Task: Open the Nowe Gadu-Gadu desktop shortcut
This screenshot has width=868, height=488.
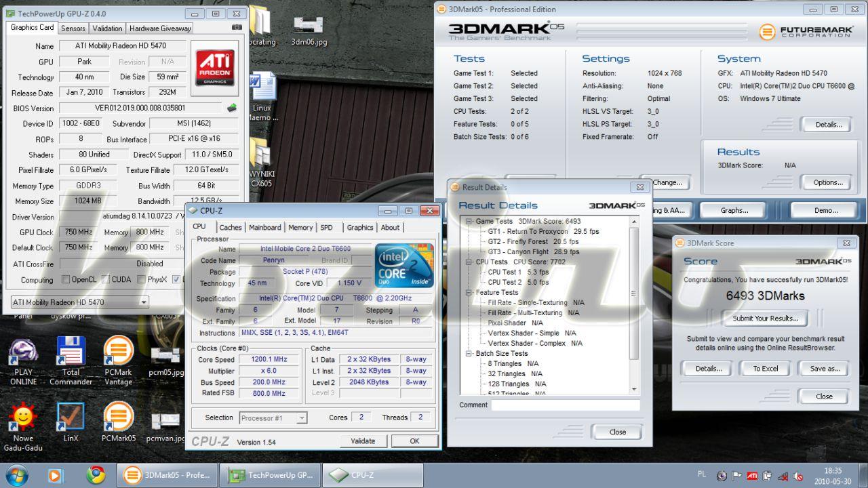Action: coord(24,427)
